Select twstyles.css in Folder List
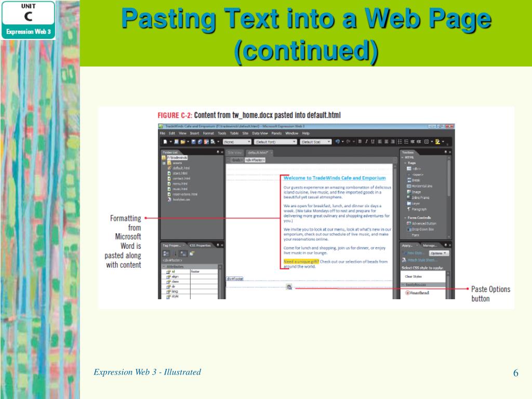This screenshot has width=532, height=399. 181,199
